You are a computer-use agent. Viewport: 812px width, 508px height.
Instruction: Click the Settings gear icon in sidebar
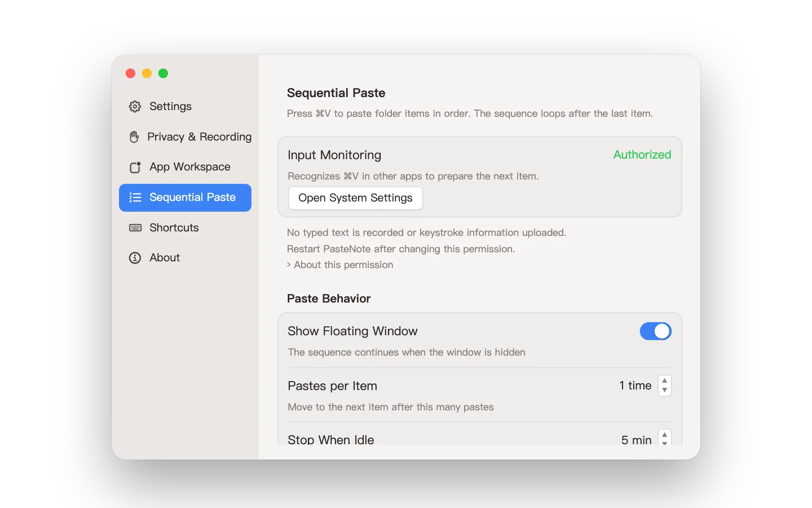[135, 107]
